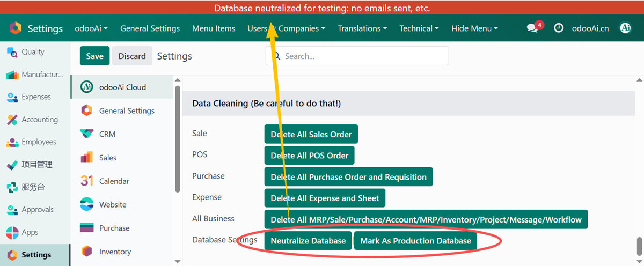Open the 项目管理 app icon in sidebar
The height and width of the screenshot is (266, 644).
tap(12, 165)
